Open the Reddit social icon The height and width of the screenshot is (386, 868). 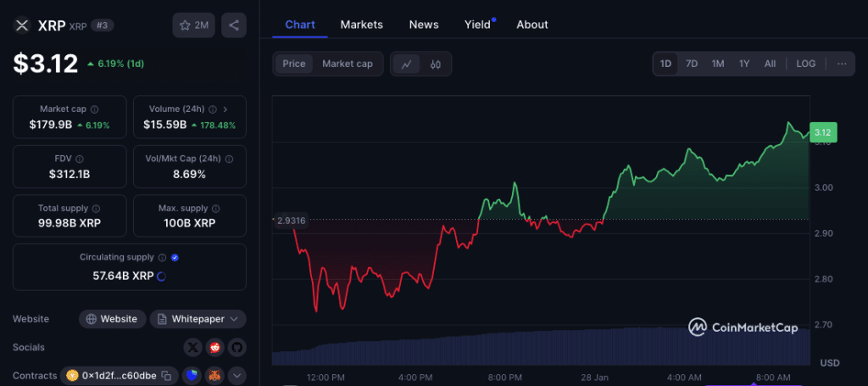[x=214, y=348]
